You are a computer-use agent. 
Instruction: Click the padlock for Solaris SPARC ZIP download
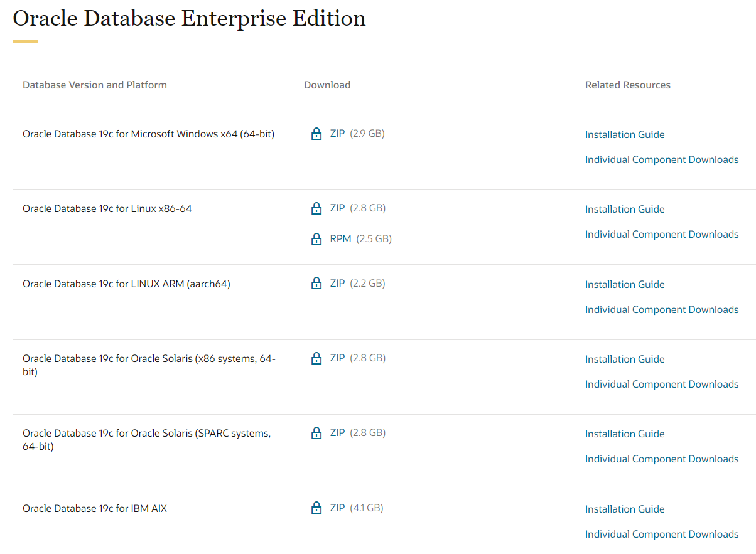click(x=316, y=432)
